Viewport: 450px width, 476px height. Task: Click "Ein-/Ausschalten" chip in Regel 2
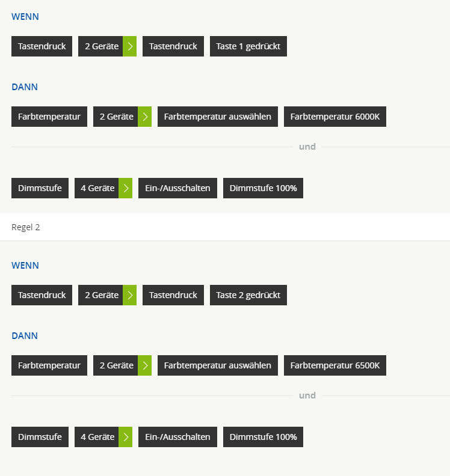coord(177,437)
